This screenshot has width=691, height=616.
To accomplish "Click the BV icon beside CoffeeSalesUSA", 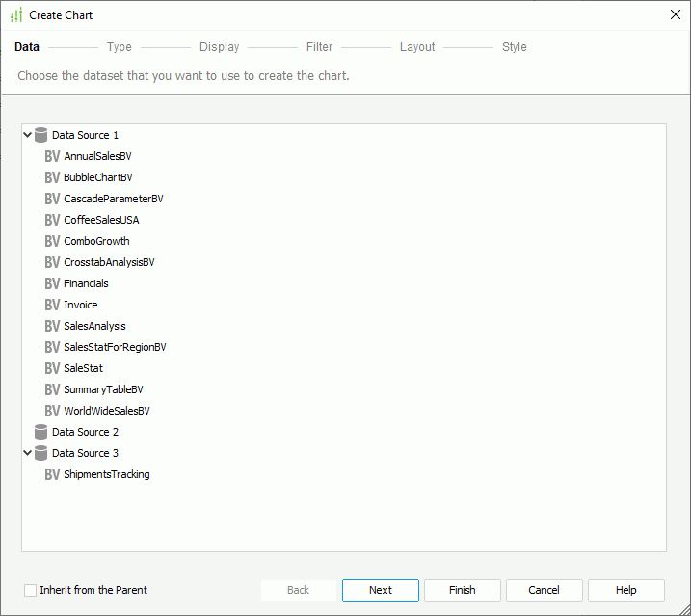I will pos(52,220).
